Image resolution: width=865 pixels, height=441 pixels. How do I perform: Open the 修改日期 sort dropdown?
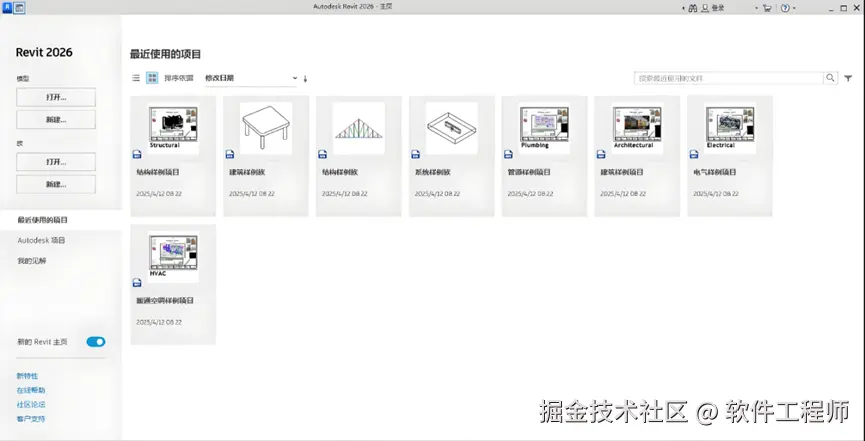(251, 78)
